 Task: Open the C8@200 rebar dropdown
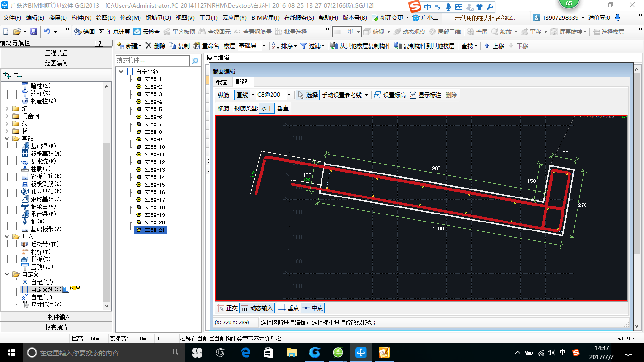pos(289,95)
